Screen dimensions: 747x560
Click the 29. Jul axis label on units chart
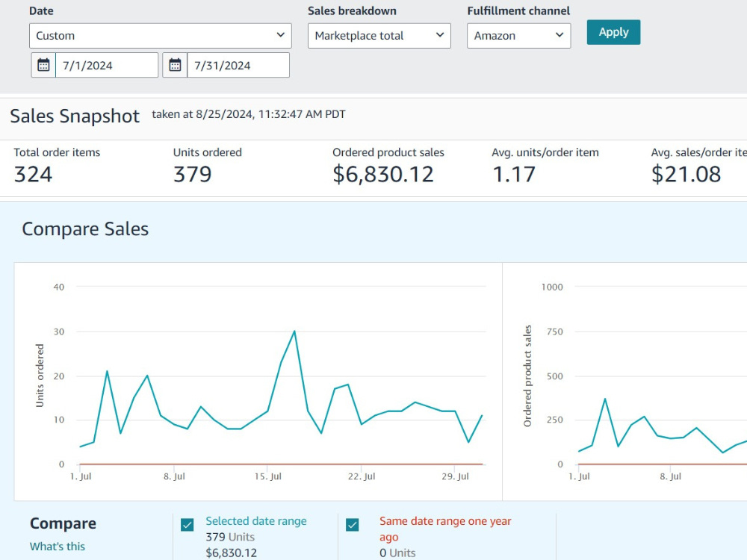click(456, 476)
